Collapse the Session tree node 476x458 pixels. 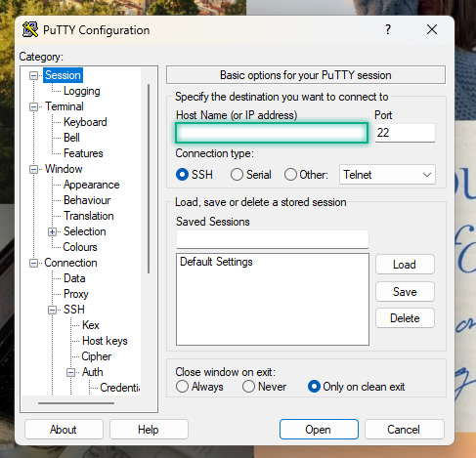click(x=33, y=75)
